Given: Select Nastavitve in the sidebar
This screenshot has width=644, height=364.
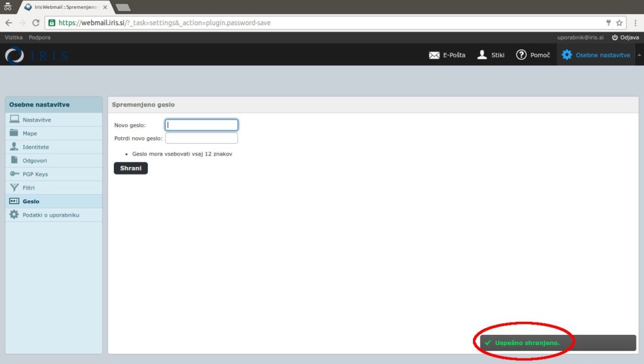Looking at the screenshot, I should [36, 120].
